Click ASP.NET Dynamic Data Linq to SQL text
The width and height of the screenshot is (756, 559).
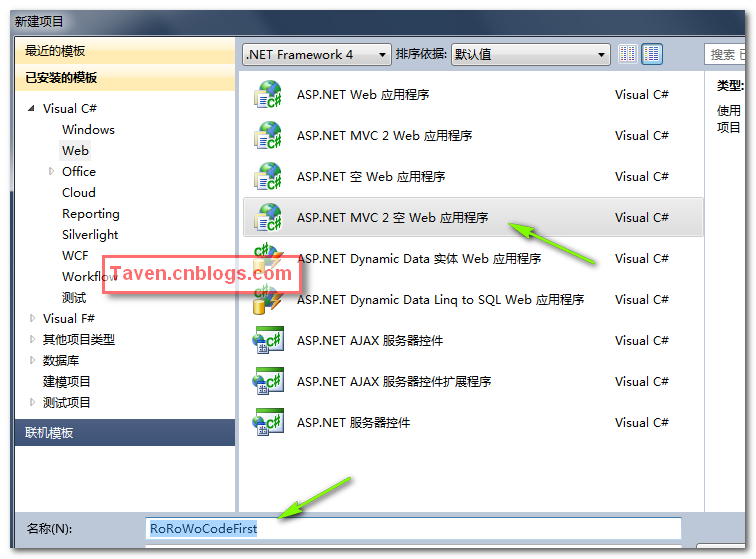click(440, 300)
